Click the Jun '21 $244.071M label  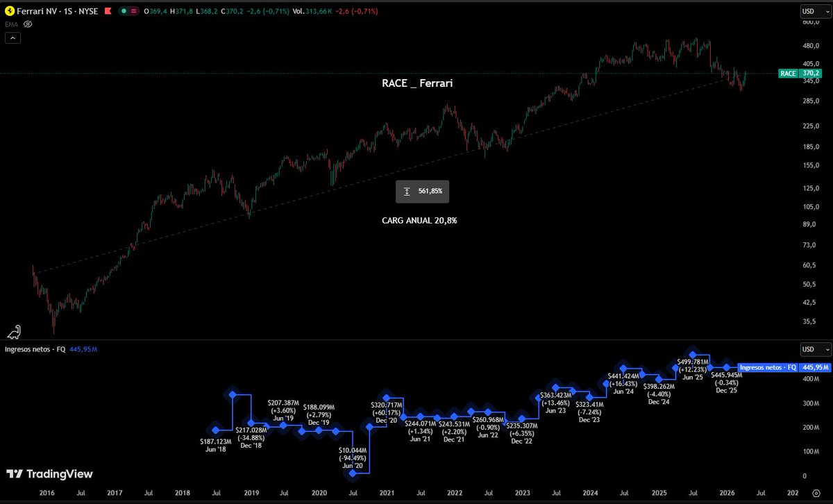point(421,430)
